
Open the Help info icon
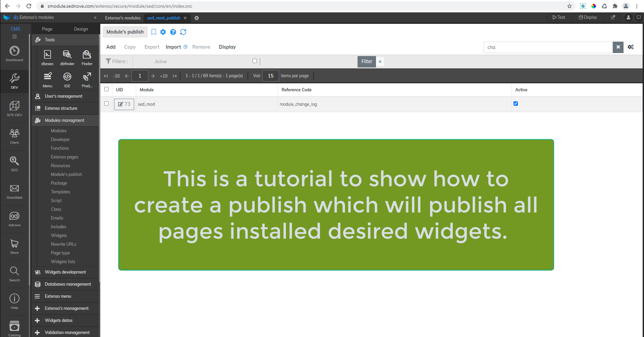pyautogui.click(x=14, y=301)
